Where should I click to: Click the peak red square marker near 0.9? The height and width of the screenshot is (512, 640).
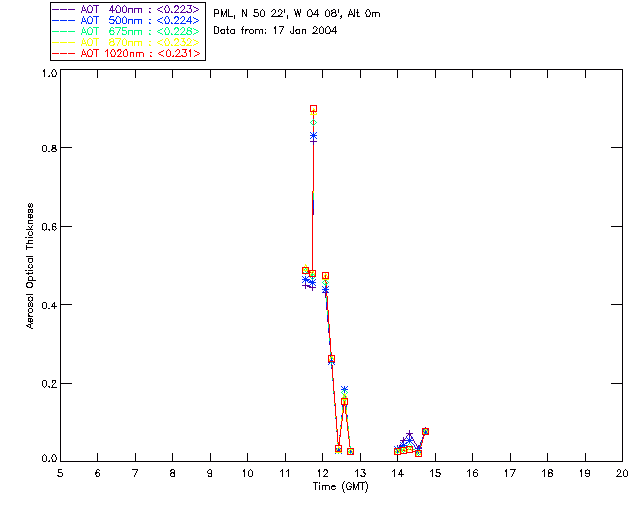click(313, 109)
